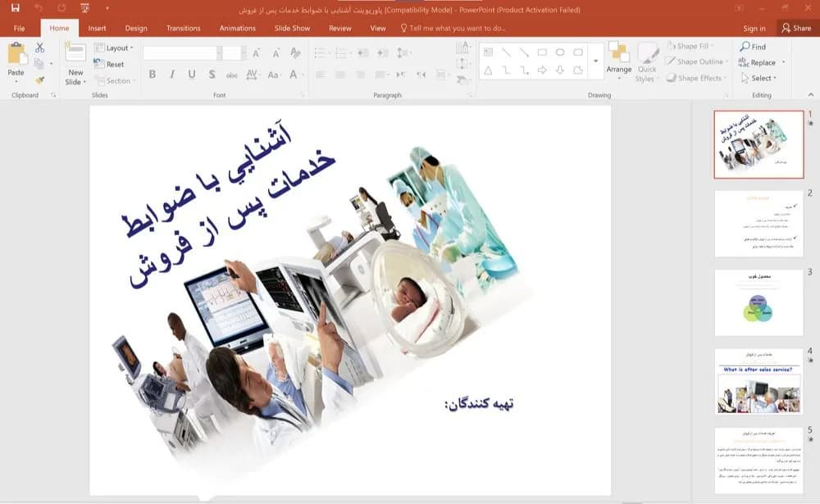This screenshot has height=504, width=820.
Task: Click the Copy icon in Clipboard group
Action: click(39, 64)
